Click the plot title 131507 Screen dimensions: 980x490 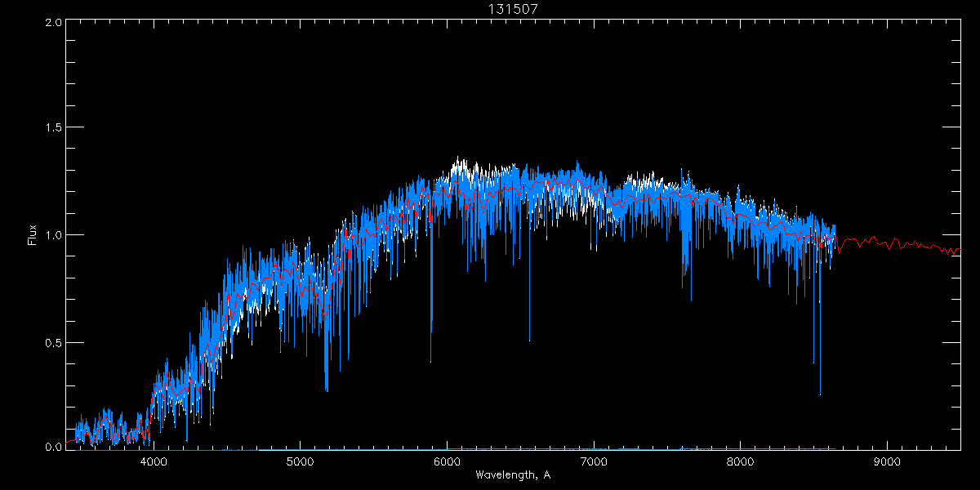(x=512, y=9)
